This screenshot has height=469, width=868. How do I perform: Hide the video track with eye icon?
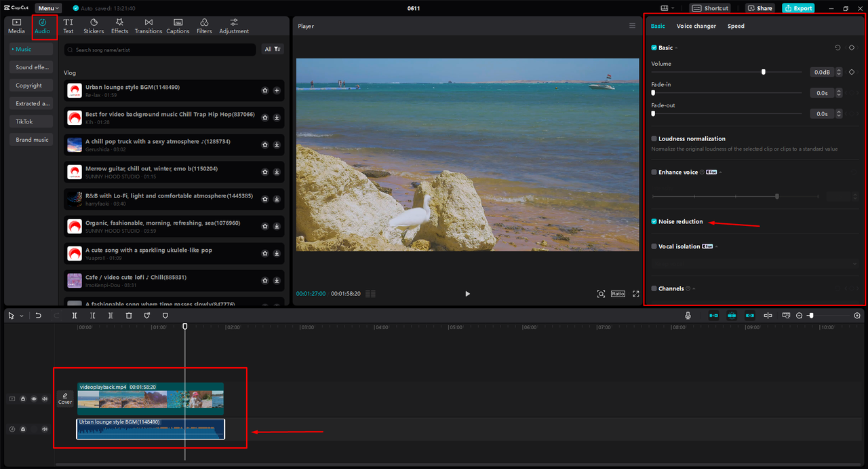click(x=34, y=399)
